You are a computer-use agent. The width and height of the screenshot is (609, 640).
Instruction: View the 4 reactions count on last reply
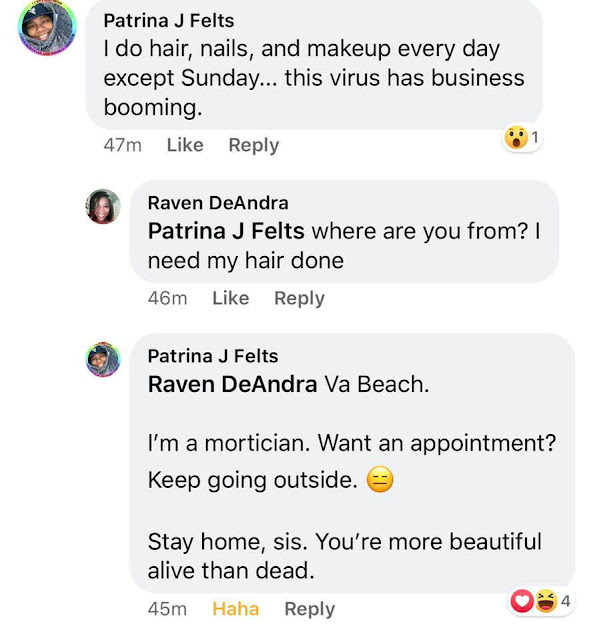coord(565,601)
